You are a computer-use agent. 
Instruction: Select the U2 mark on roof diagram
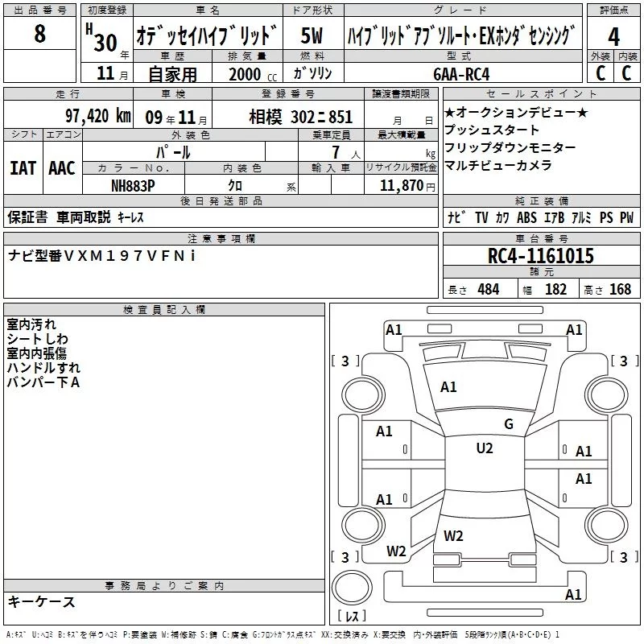click(x=485, y=448)
